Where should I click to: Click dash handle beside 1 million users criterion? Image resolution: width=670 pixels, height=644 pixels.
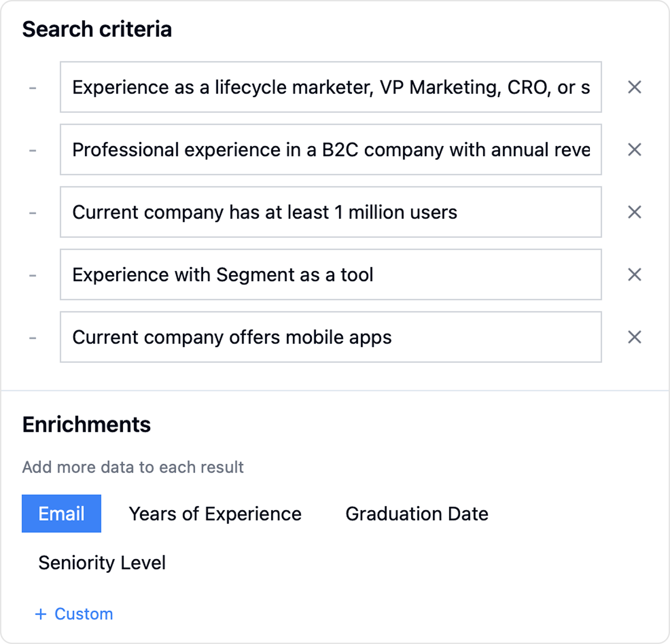pos(33,212)
